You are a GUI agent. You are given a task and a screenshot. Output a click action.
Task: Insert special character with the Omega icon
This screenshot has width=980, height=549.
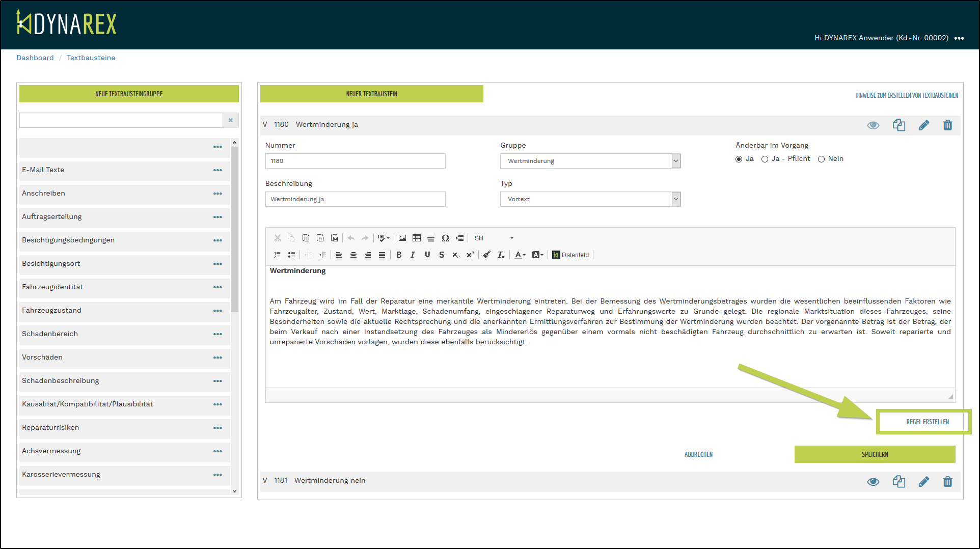(445, 238)
